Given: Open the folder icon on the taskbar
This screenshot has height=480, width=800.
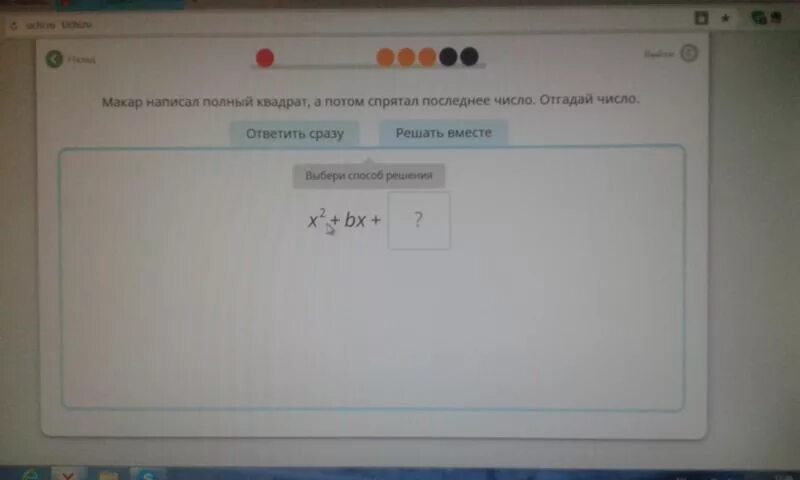Looking at the screenshot, I should point(108,475).
